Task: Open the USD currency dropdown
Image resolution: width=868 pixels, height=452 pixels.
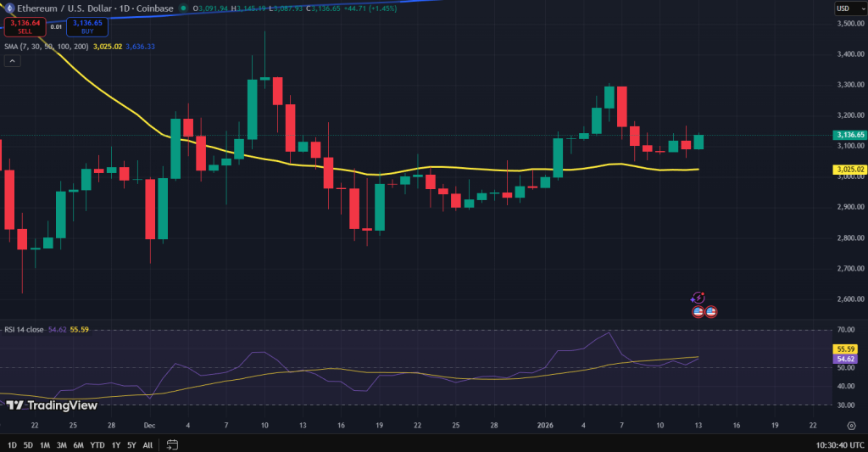Action: click(x=851, y=8)
